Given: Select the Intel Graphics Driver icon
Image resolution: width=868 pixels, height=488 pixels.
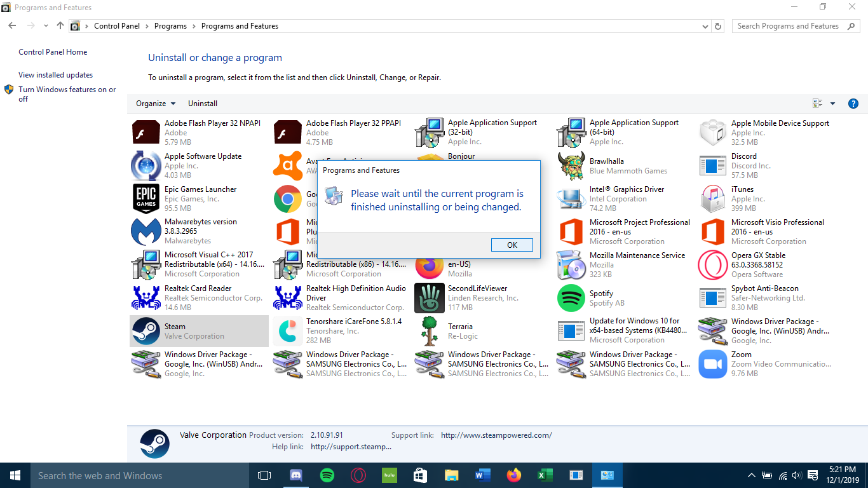Looking at the screenshot, I should (571, 199).
